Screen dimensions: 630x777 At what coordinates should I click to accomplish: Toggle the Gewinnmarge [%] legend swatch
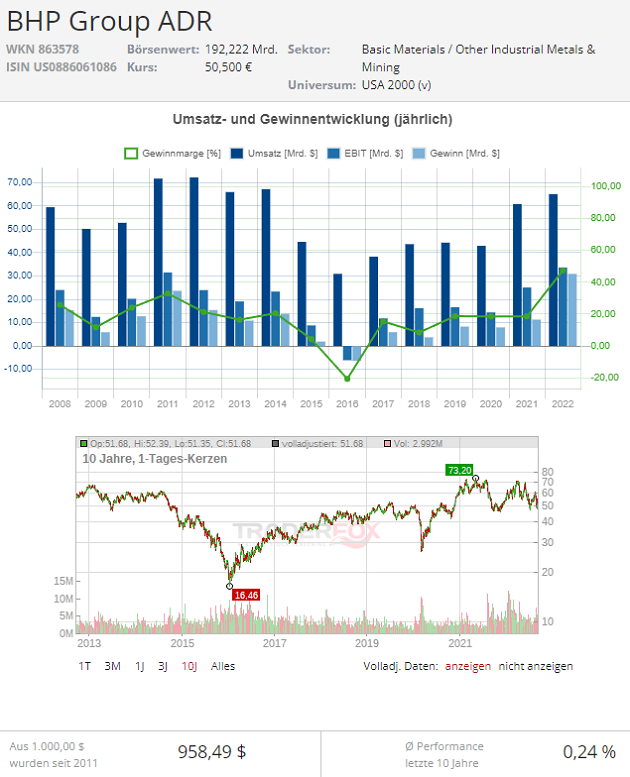point(131,154)
